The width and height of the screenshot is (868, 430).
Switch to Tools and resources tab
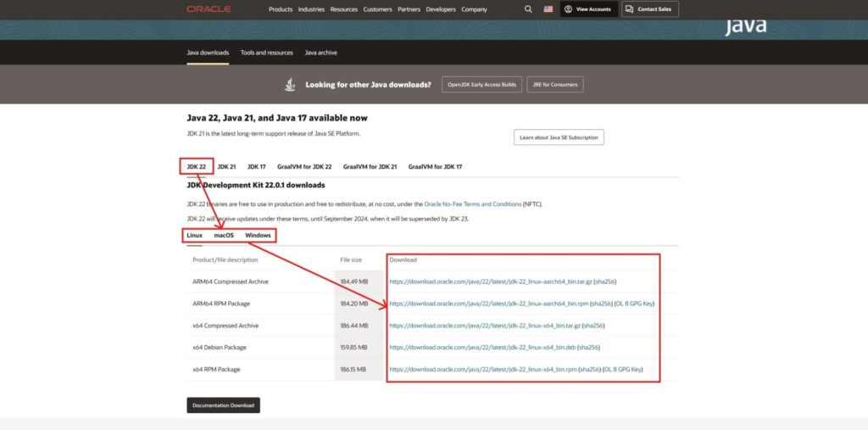[x=266, y=53]
